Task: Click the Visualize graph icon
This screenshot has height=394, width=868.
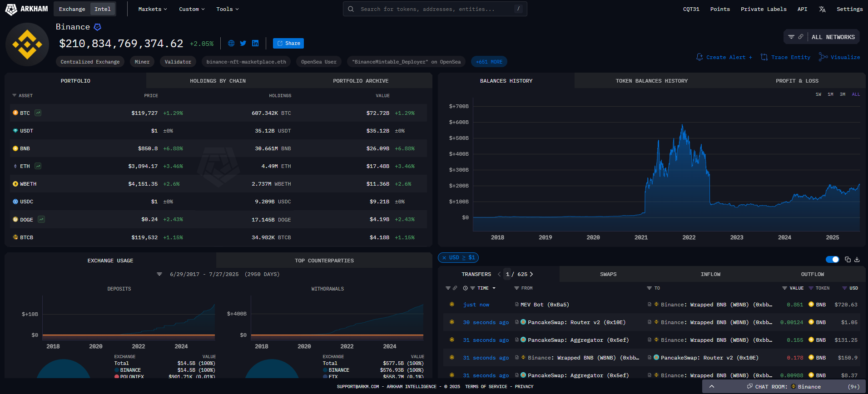Action: coord(823,57)
